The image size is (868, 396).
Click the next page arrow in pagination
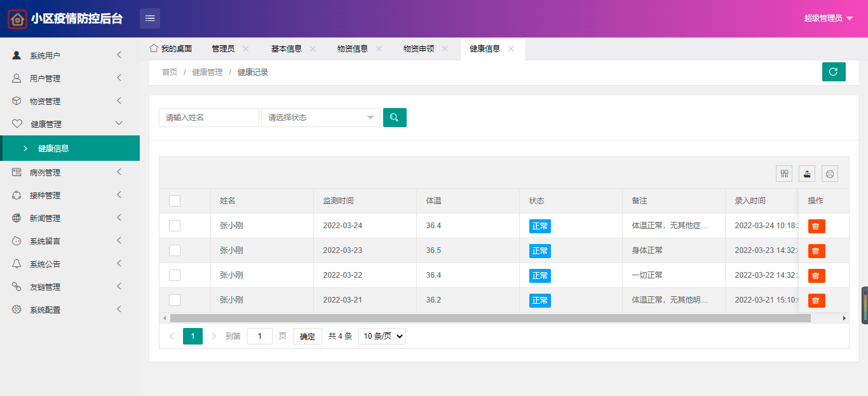coord(214,336)
